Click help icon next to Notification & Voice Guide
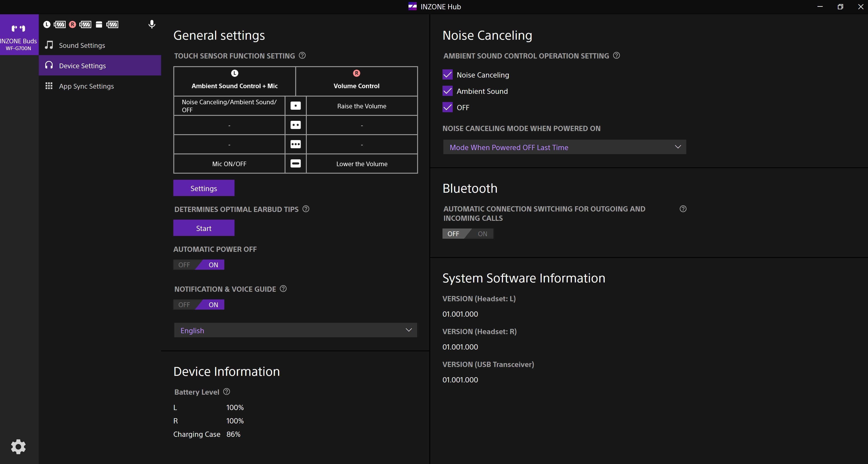Screen dimensions: 868x464 click(x=283, y=289)
